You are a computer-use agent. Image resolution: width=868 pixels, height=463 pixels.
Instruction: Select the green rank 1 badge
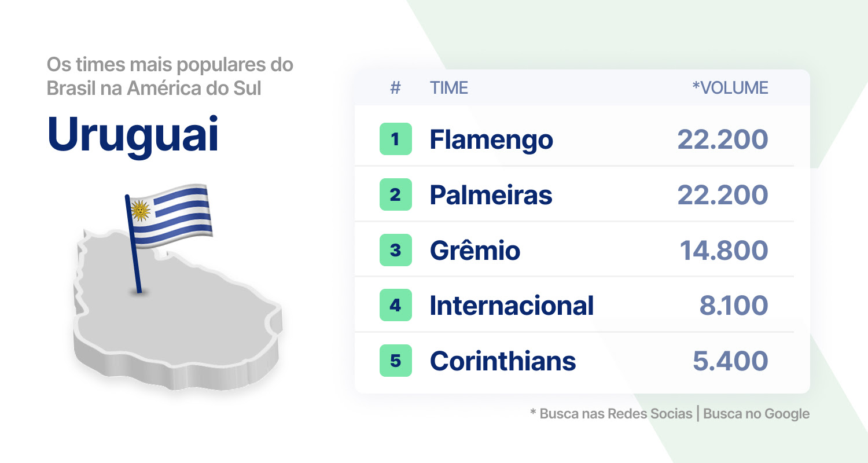click(396, 139)
